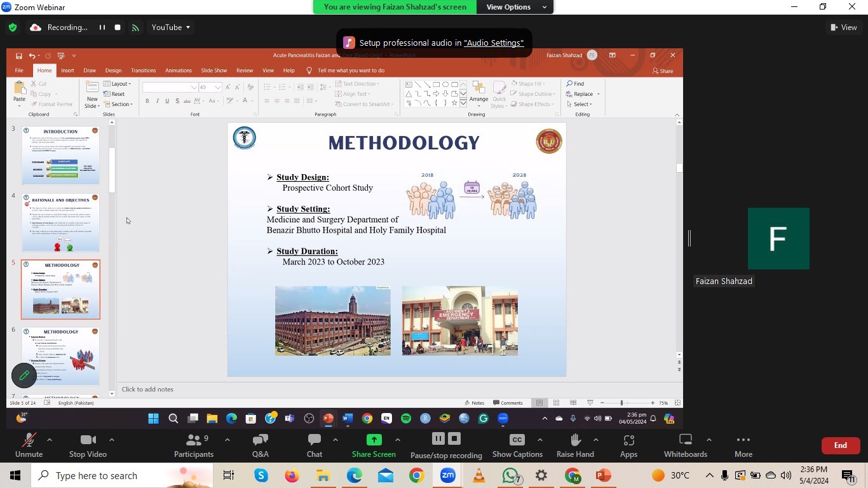Pause recording from the bottom toolbar

click(x=438, y=439)
